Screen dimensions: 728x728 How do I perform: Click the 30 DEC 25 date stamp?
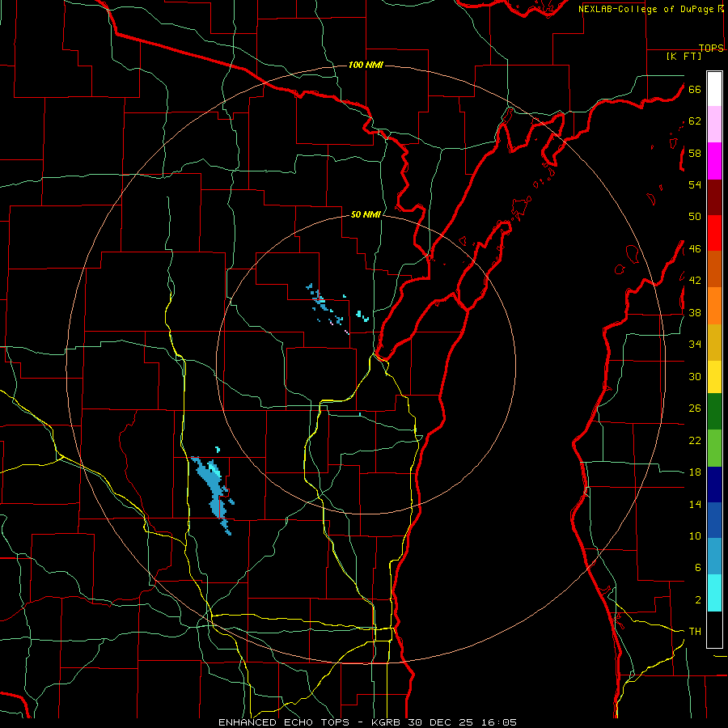click(438, 722)
